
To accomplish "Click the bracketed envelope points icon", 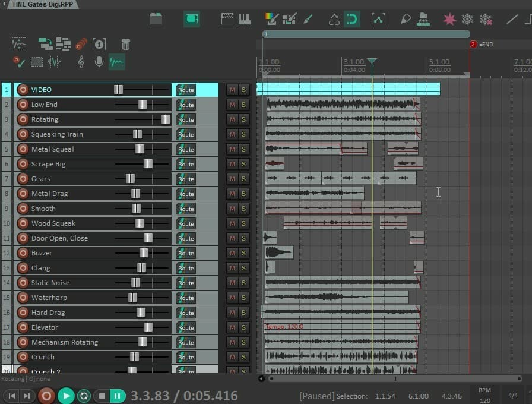I will pyautogui.click(x=378, y=19).
